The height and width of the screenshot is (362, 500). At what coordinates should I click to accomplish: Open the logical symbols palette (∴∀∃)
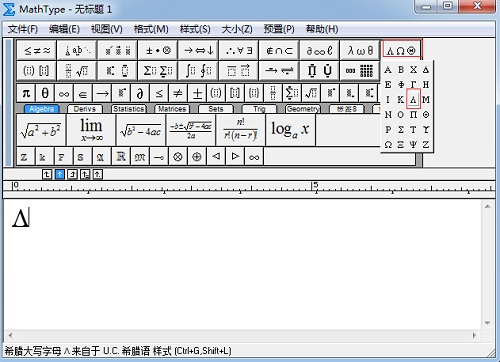[239, 50]
